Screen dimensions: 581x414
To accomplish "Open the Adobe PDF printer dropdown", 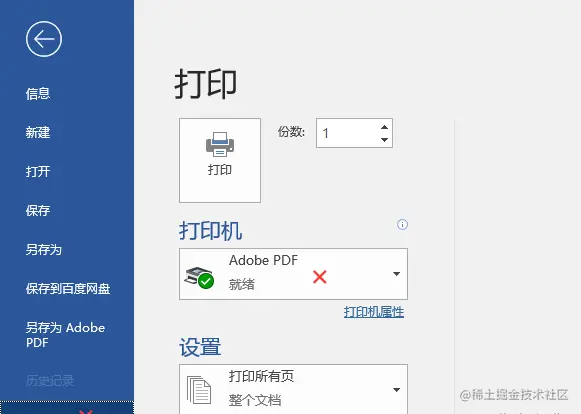I will 293,274.
